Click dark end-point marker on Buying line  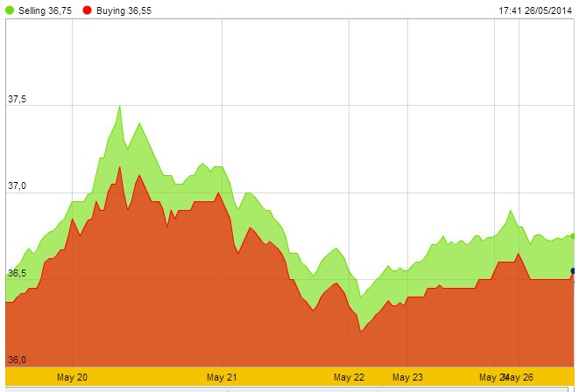(573, 271)
